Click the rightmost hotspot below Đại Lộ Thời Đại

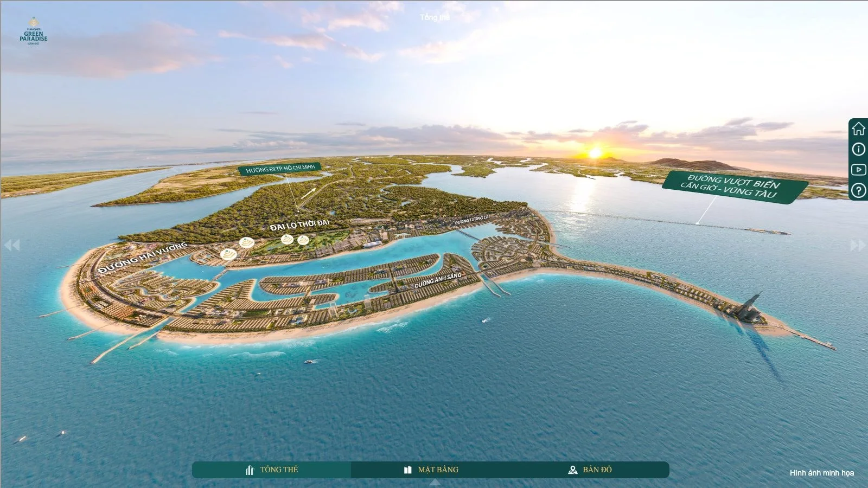pyautogui.click(x=303, y=240)
